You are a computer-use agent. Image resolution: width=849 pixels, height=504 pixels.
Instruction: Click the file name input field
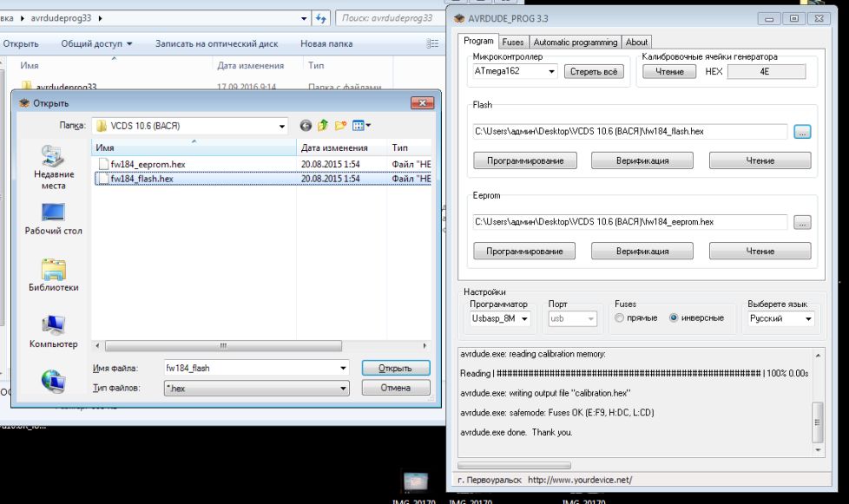click(251, 369)
